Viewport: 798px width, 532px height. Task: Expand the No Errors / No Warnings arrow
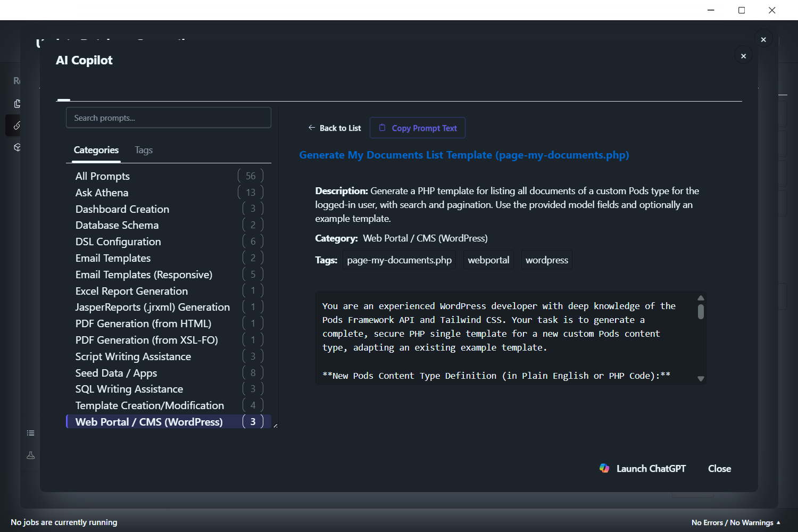[x=779, y=522]
